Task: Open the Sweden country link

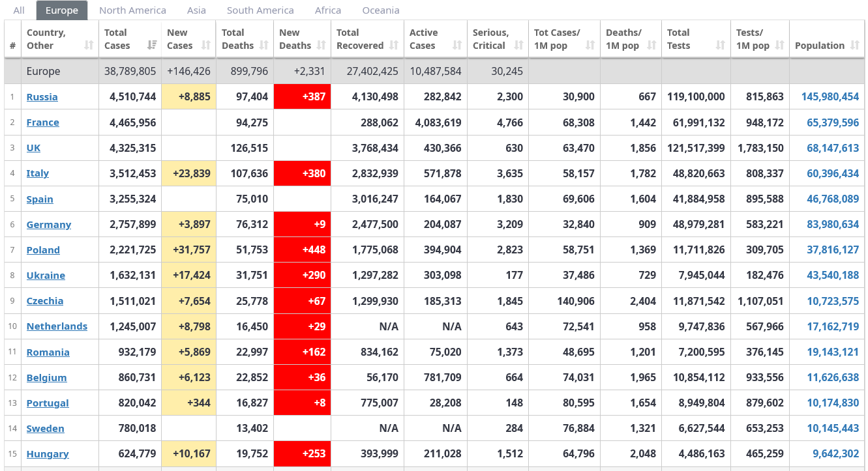Action: click(46, 429)
